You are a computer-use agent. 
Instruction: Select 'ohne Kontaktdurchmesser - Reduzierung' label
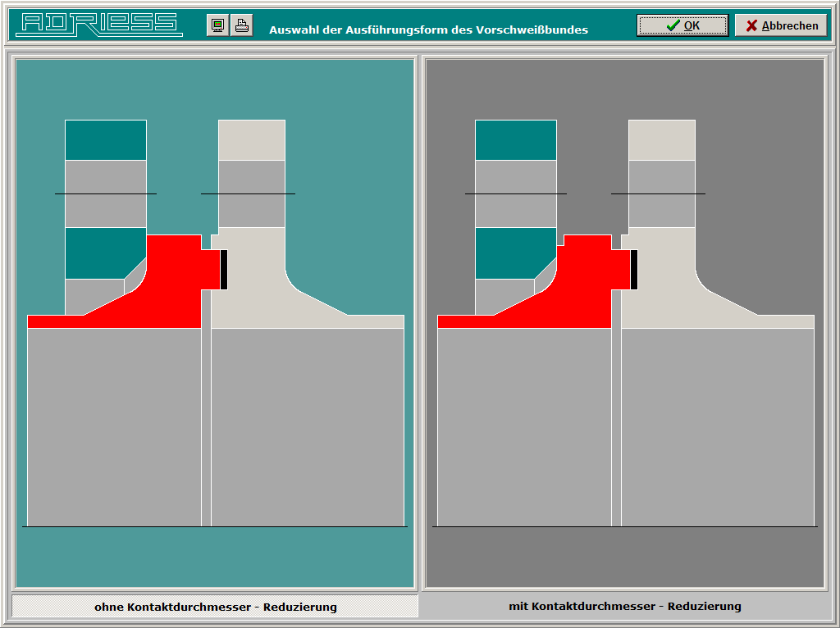(x=215, y=607)
